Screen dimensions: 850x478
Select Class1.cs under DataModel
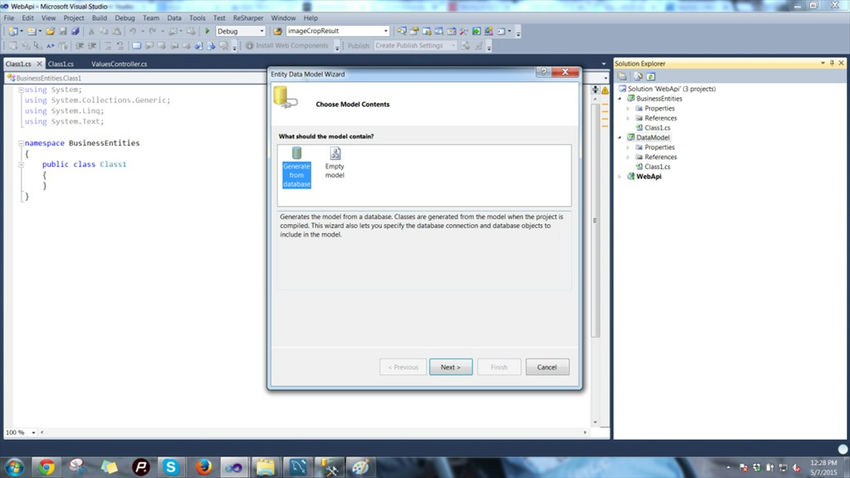(x=653, y=167)
